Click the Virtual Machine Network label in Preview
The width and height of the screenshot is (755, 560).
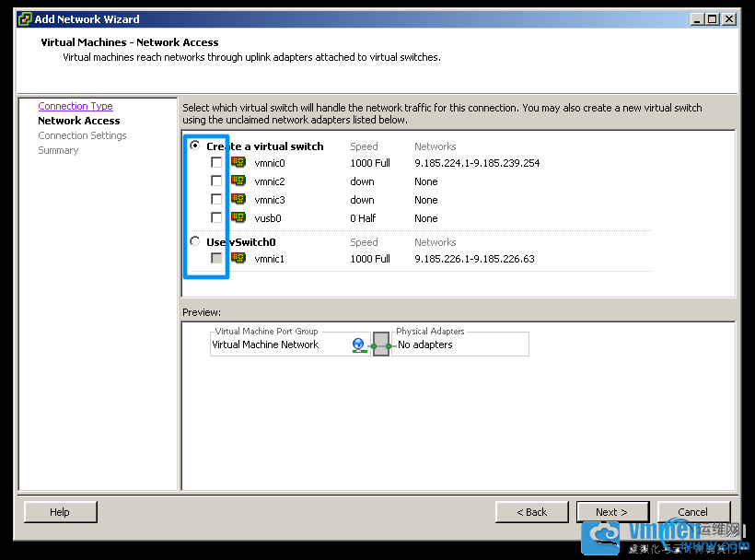point(265,344)
